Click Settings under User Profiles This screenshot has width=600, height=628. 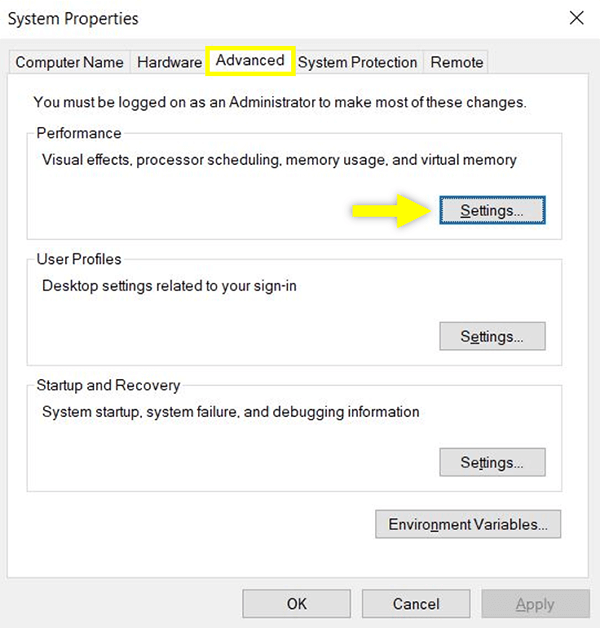coord(492,337)
